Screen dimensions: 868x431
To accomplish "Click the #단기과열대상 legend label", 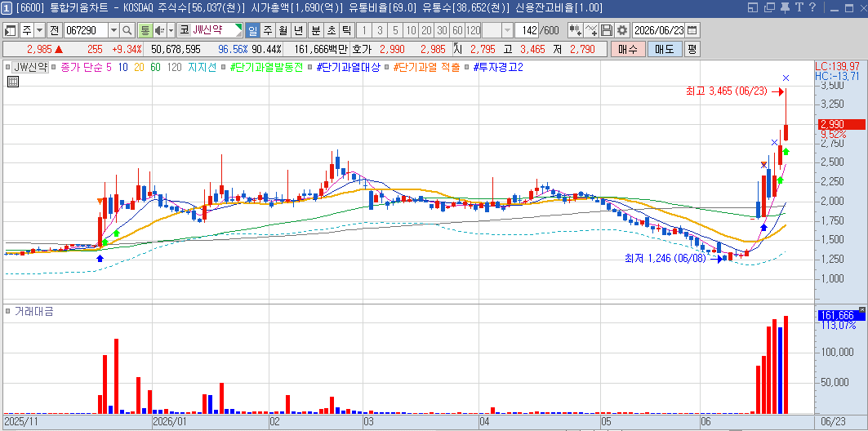I will pos(348,68).
